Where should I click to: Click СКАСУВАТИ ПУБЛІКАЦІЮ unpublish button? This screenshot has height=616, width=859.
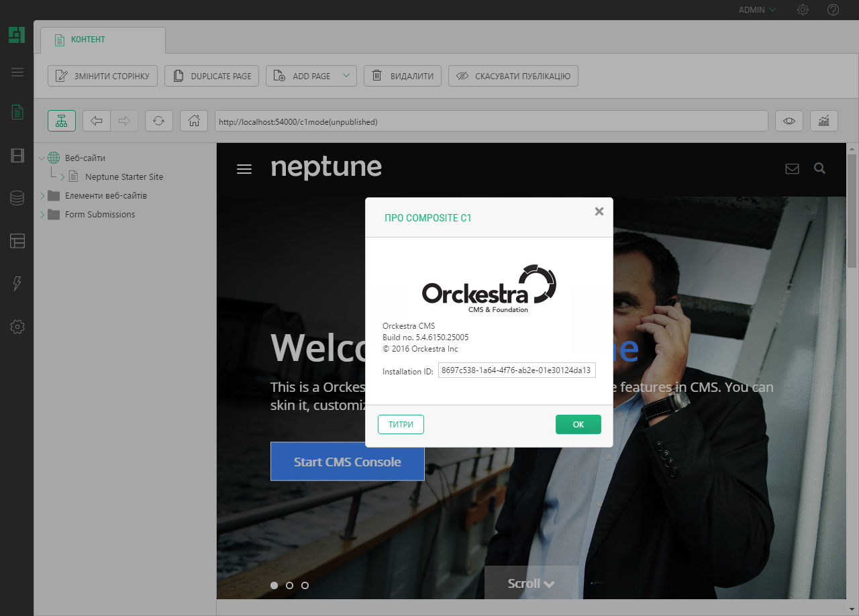click(x=513, y=76)
